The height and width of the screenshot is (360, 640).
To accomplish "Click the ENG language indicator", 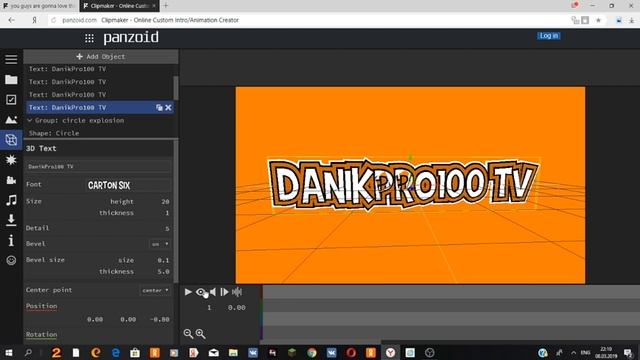I will [585, 353].
